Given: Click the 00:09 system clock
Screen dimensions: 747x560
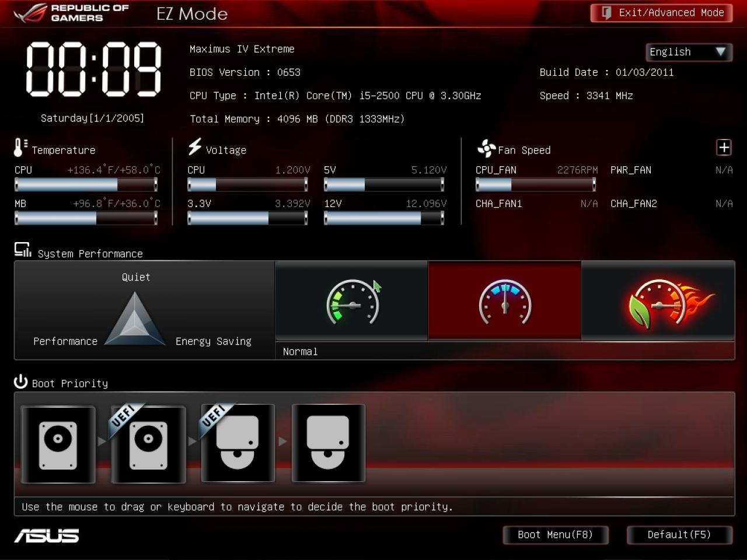Looking at the screenshot, I should (x=93, y=69).
